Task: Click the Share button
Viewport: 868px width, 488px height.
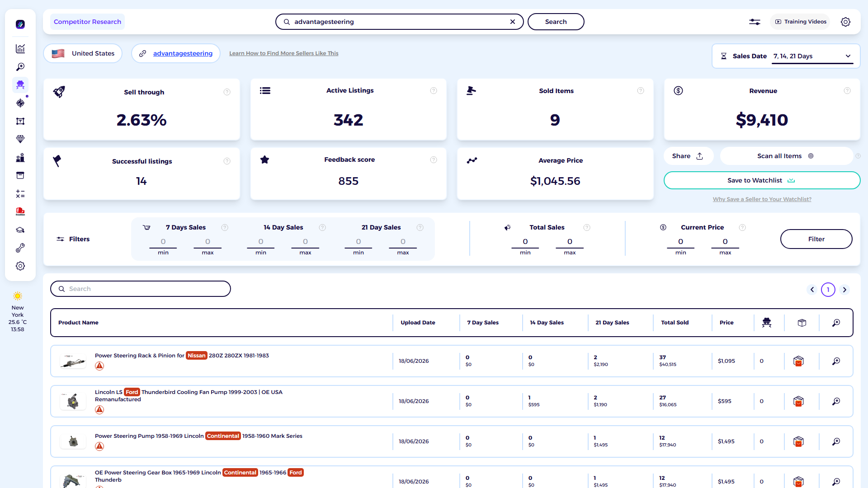Action: pos(688,156)
